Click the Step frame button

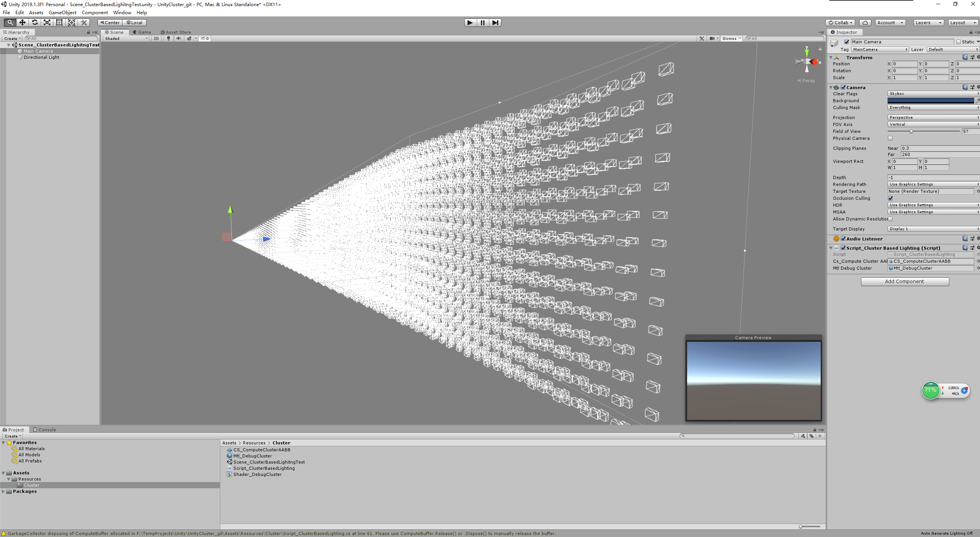[495, 23]
